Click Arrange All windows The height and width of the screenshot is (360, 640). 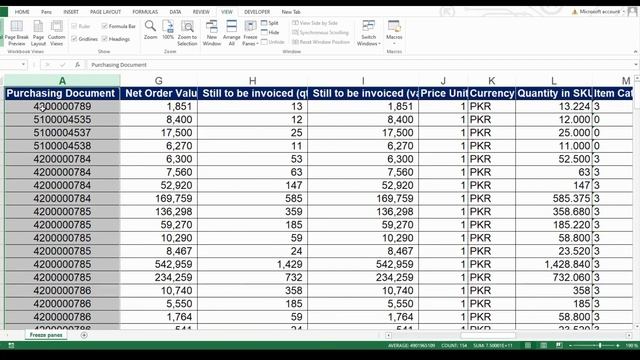(x=231, y=33)
